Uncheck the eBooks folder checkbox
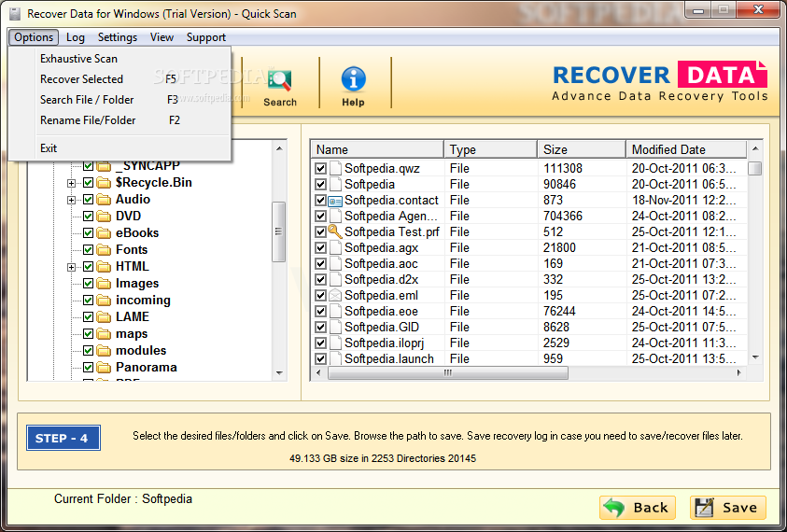Viewport: 787px width, 532px height. tap(89, 233)
